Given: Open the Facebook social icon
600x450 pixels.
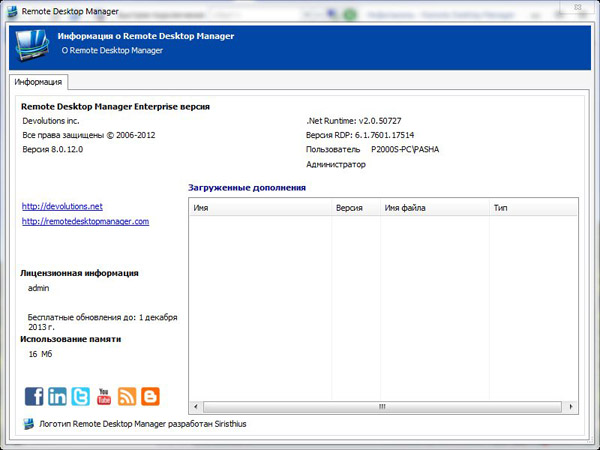Looking at the screenshot, I should [x=34, y=396].
